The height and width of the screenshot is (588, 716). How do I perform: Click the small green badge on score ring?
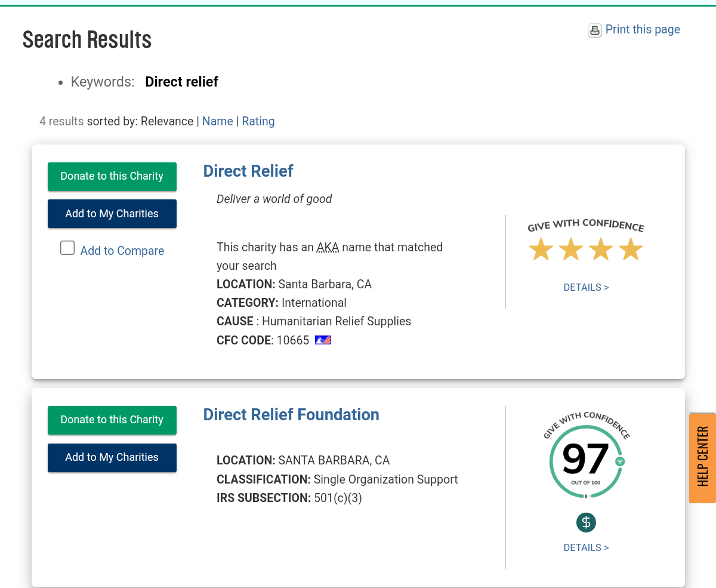tap(620, 461)
